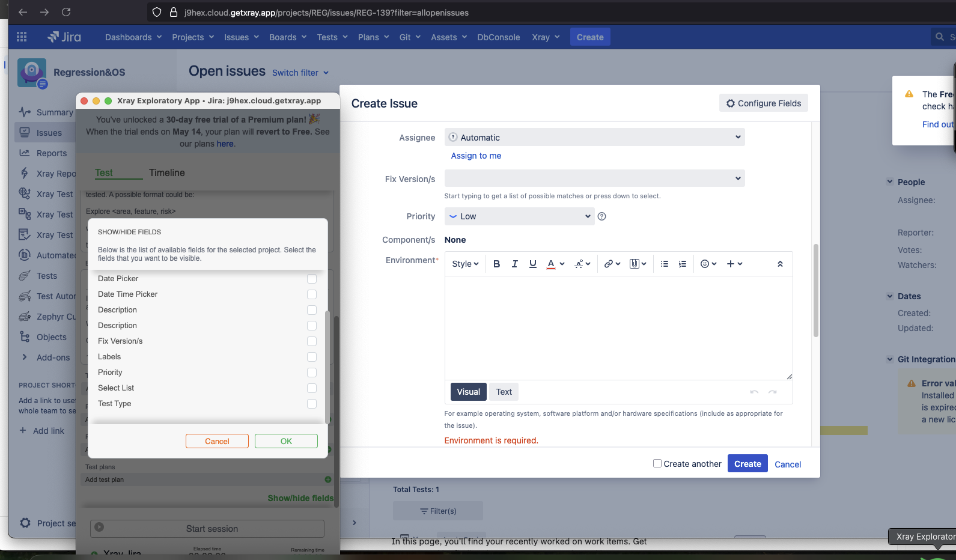Click the Jira search icon

(940, 37)
